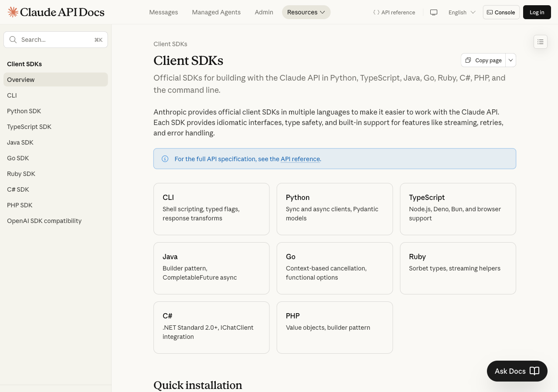Open PHP SDK in the sidebar
The height and width of the screenshot is (392, 558).
[x=56, y=205]
